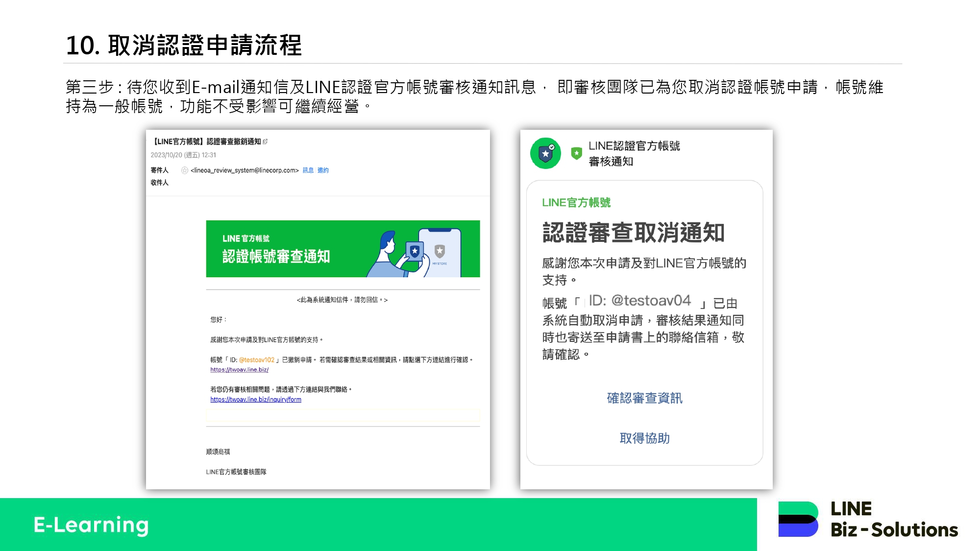Click the sender email address lineoa_review_system@linecorp.com
The height and width of the screenshot is (551, 980).
pos(245,170)
